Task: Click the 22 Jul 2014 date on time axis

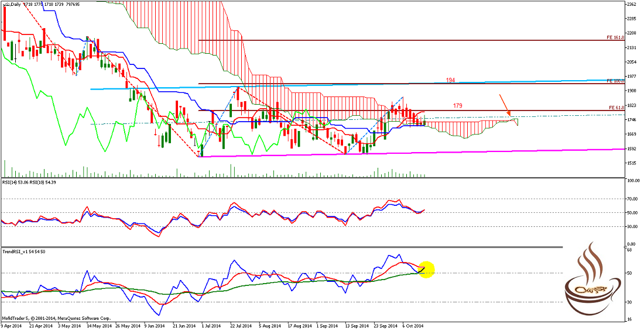Action: pyautogui.click(x=242, y=325)
